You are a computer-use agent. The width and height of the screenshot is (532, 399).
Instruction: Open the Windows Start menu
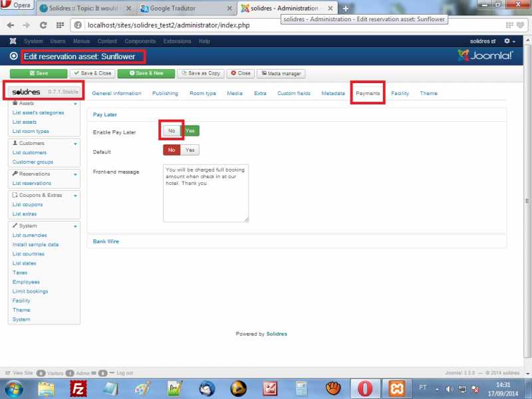[x=15, y=388]
